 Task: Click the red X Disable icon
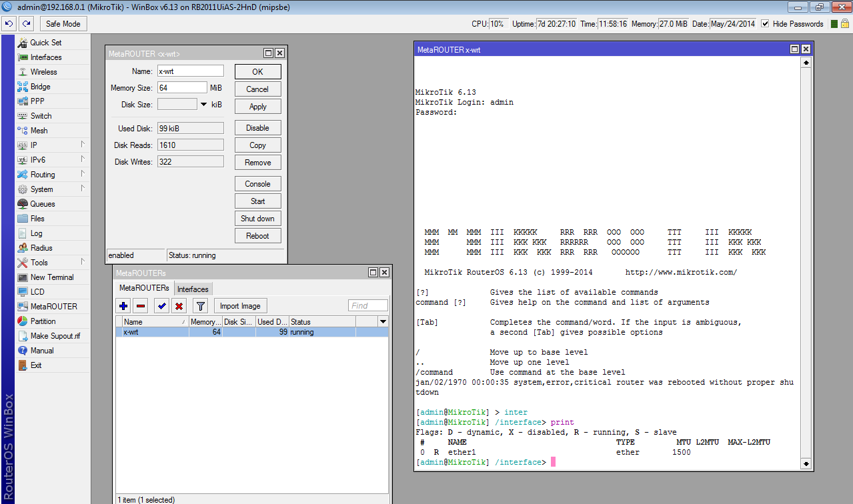179,306
